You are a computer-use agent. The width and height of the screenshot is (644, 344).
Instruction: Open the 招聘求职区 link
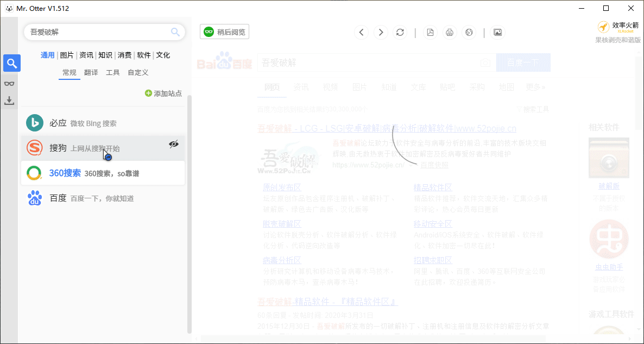433,260
